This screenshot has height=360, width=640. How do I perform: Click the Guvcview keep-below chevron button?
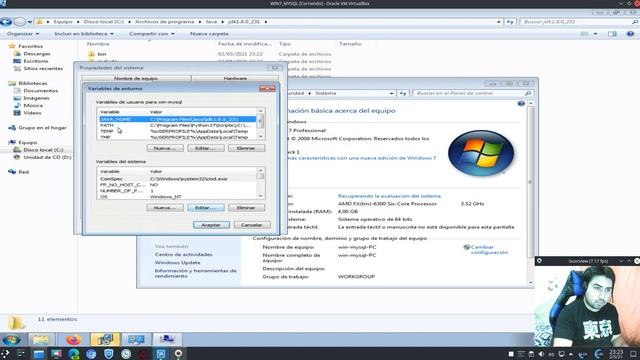click(x=621, y=261)
